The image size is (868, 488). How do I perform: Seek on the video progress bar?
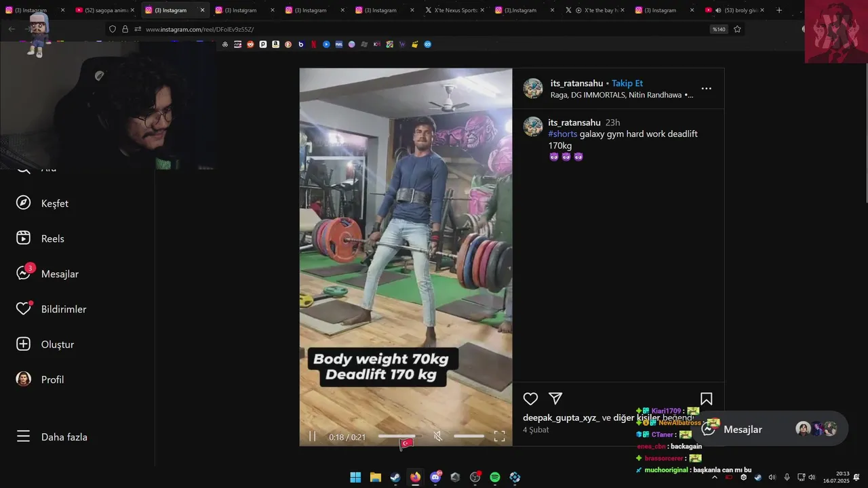coord(400,436)
